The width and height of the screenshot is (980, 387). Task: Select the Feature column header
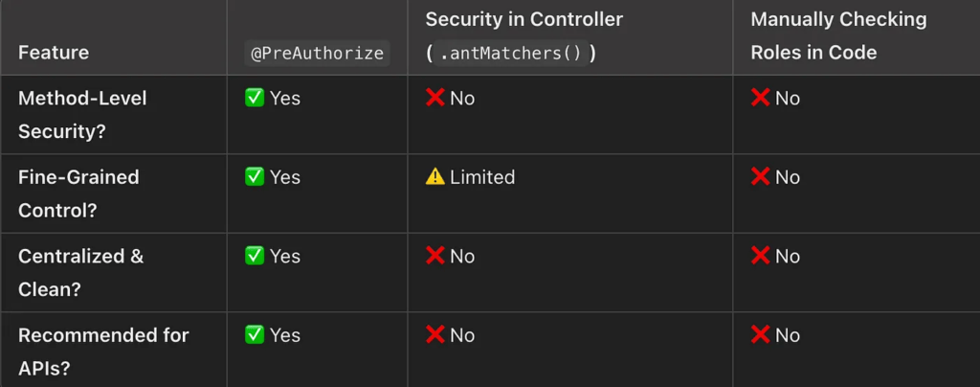(54, 53)
